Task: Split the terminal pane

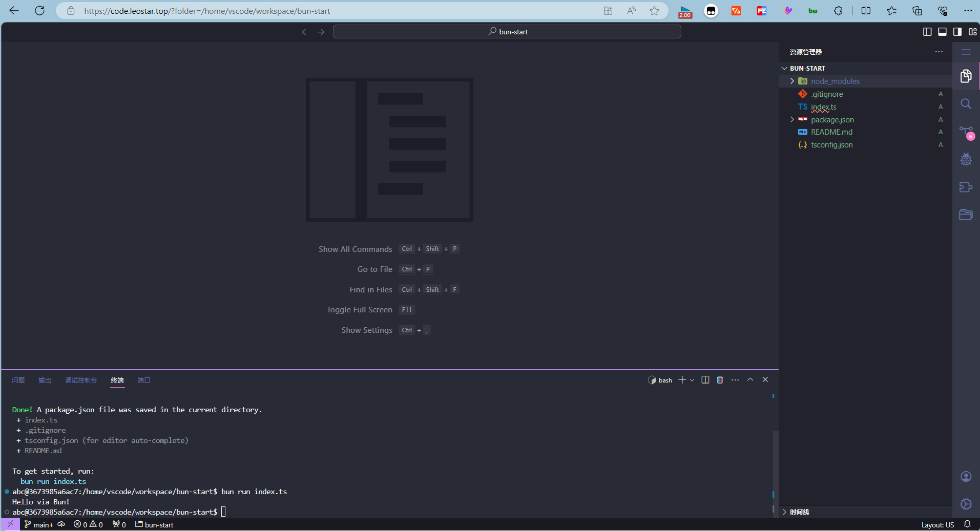Action: click(705, 379)
